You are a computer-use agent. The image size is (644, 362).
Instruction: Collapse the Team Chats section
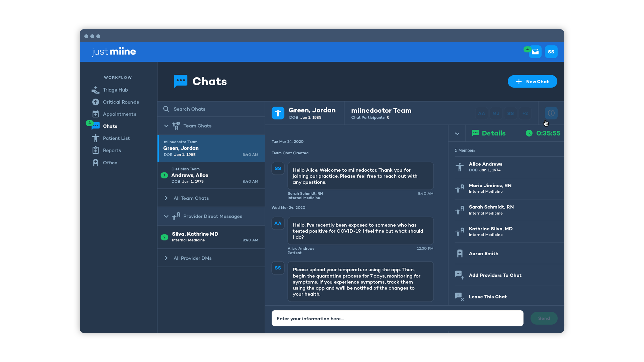pyautogui.click(x=166, y=126)
